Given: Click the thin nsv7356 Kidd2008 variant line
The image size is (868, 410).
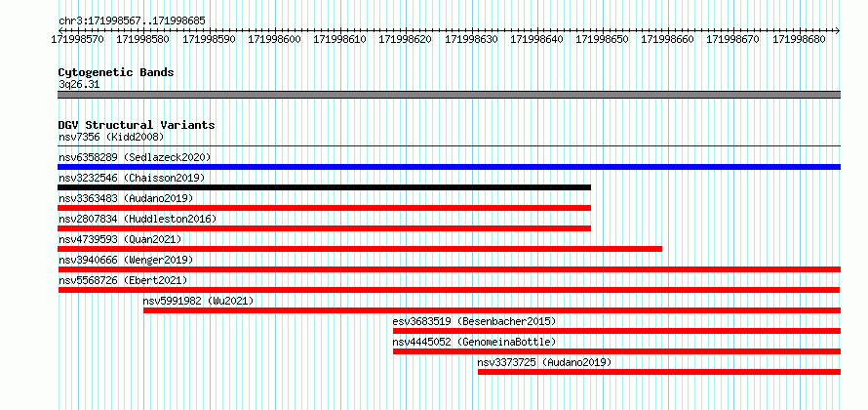Looking at the screenshot, I should tap(449, 146).
